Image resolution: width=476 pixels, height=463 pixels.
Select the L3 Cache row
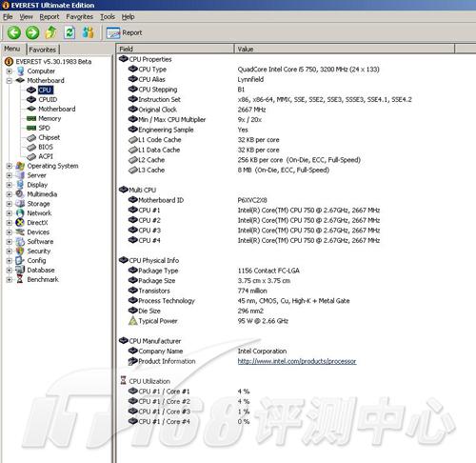pos(228,170)
